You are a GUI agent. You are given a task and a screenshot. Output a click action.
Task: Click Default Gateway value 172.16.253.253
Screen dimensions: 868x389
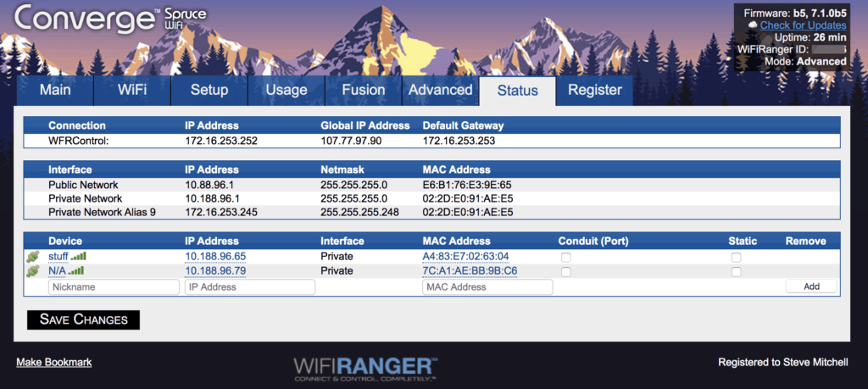pos(459,141)
